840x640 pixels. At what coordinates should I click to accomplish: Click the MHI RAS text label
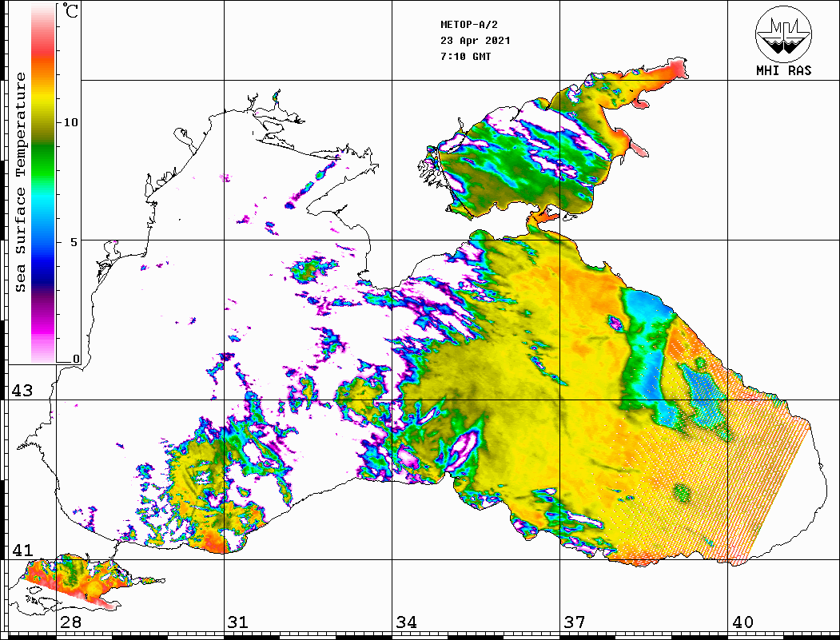point(783,71)
